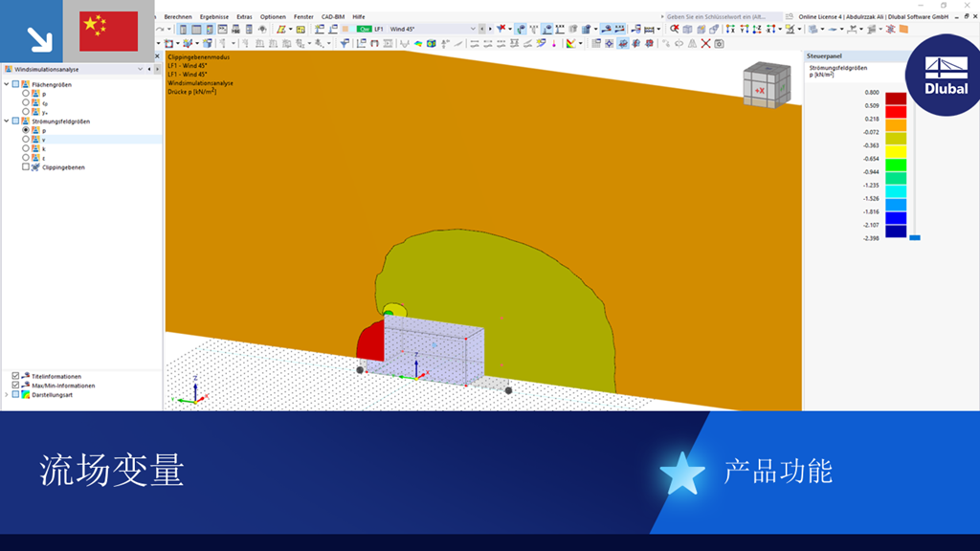Click the funnel filter toolbar icon
Viewport: 980px width, 551px height.
pyautogui.click(x=344, y=44)
